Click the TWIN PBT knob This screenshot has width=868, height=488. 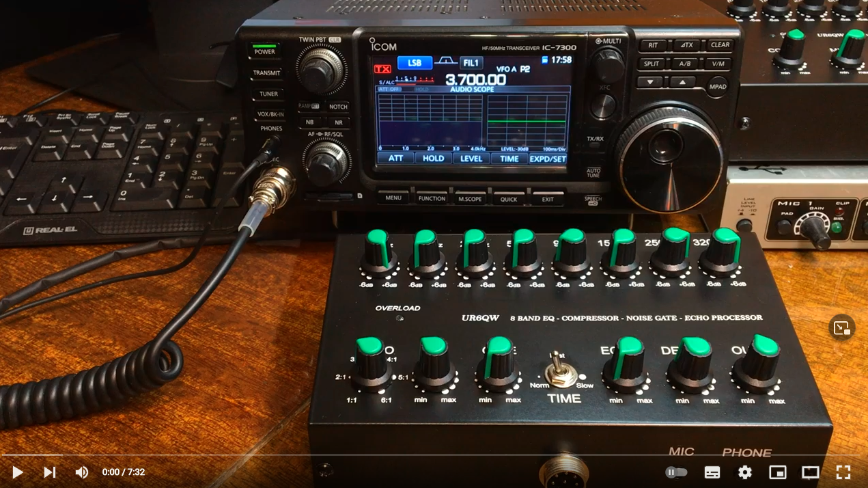tap(321, 68)
